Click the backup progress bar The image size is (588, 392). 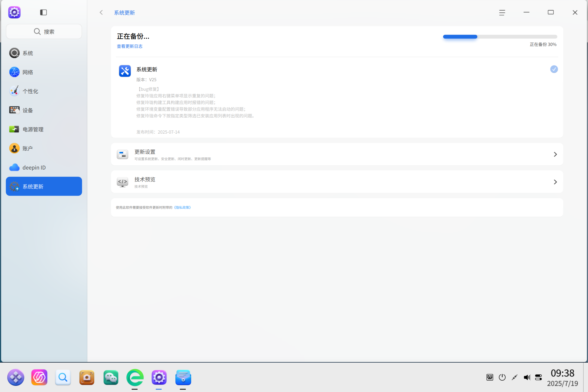click(x=500, y=37)
